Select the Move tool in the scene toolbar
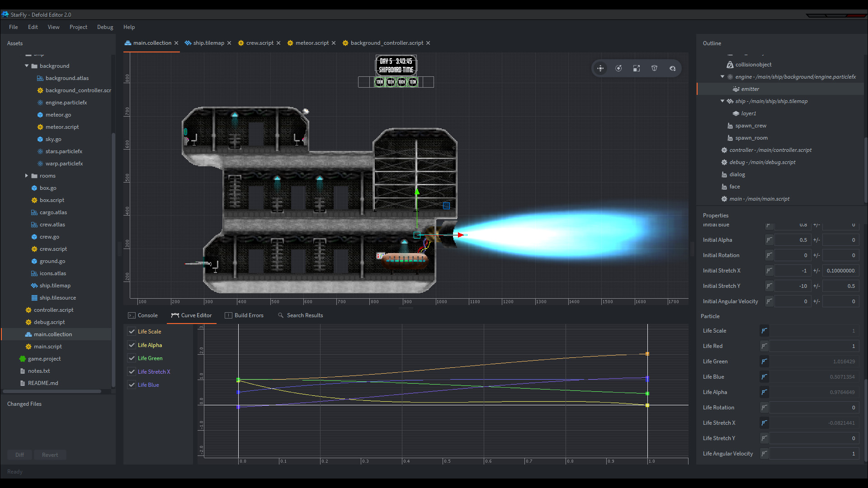868x488 pixels. pyautogui.click(x=600, y=68)
